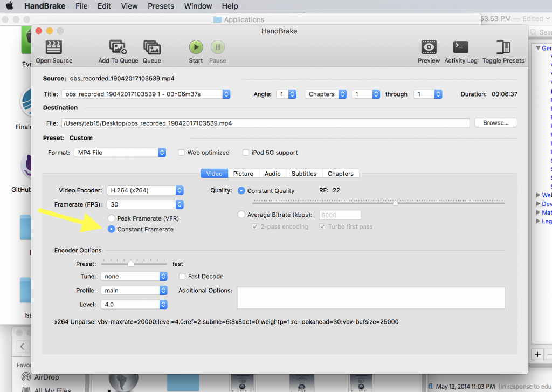
Task: Click the Average Bitrate 6000 field
Action: coord(340,215)
